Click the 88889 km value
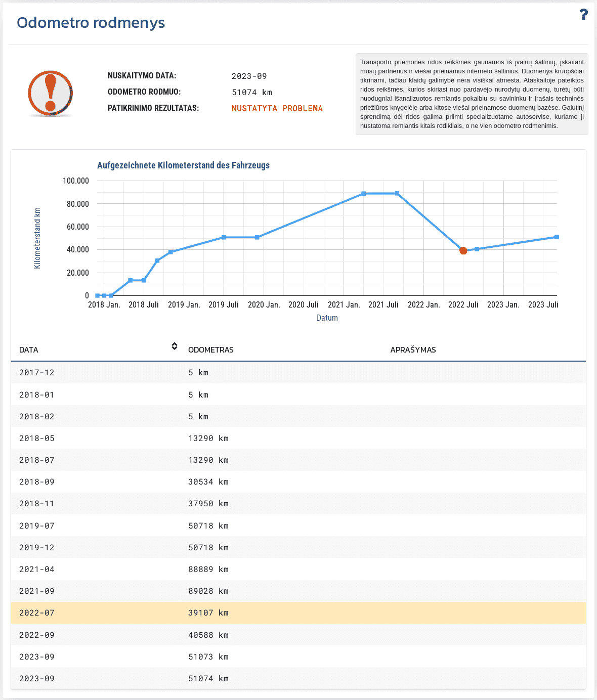 [208, 570]
